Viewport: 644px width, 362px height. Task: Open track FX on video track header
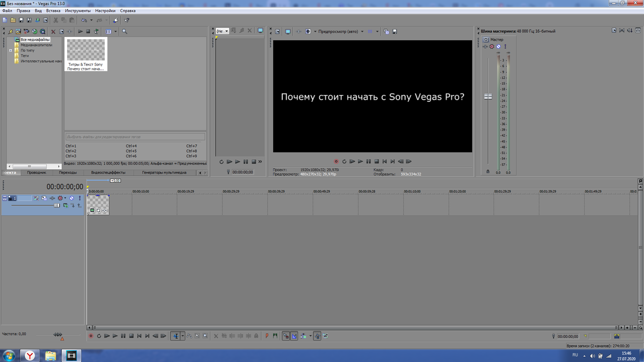click(x=52, y=198)
